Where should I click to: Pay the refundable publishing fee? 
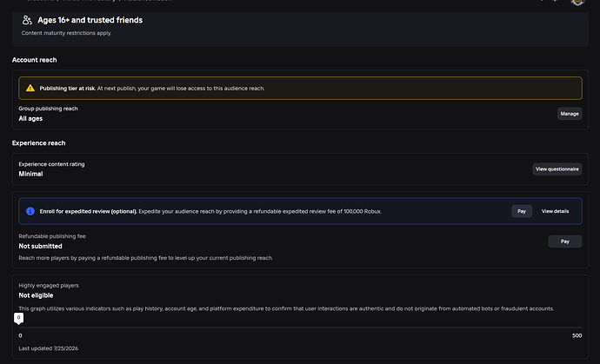pyautogui.click(x=565, y=242)
